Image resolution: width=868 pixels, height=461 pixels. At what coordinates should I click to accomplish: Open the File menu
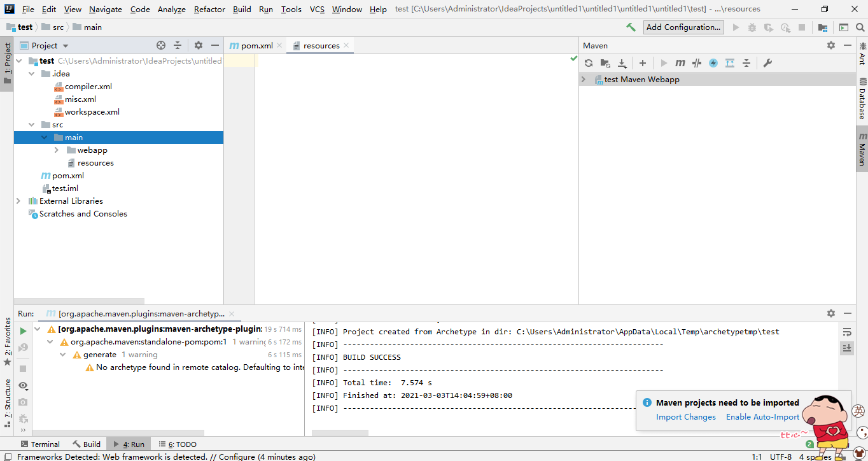coord(28,9)
